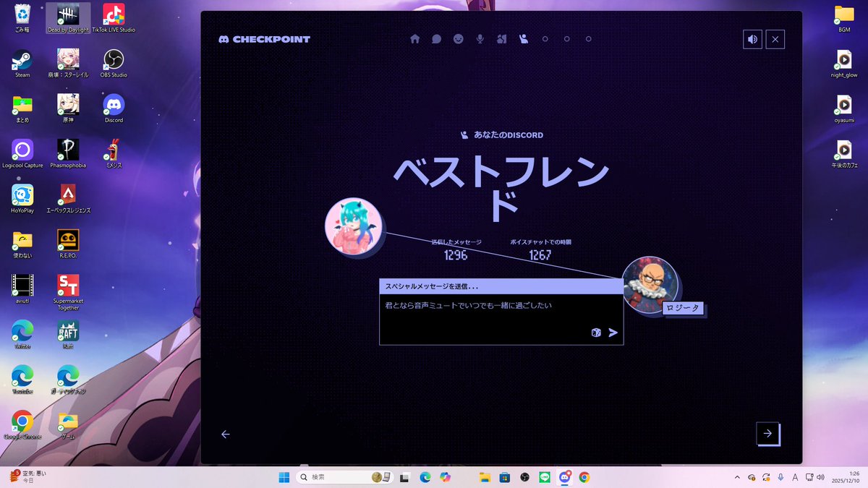Click the taskbar 検索 search box
The width and height of the screenshot is (868, 488).
point(345,477)
